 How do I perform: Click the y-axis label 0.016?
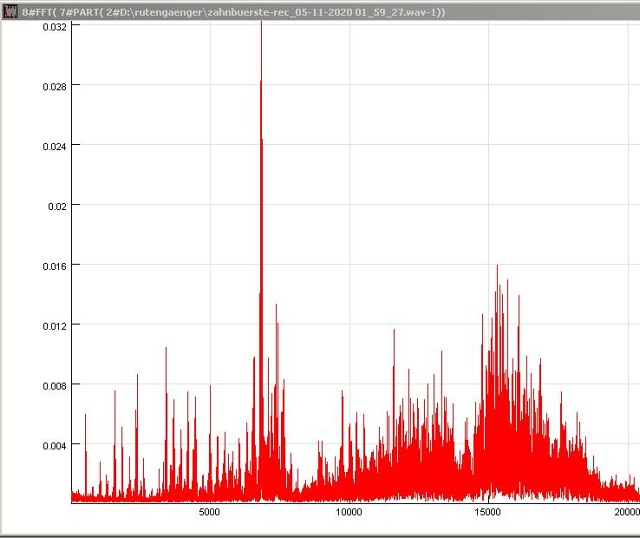point(54,267)
